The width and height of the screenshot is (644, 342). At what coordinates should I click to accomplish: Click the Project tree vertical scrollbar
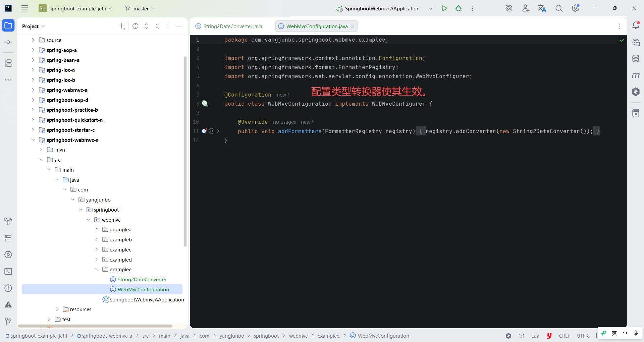[185, 152]
